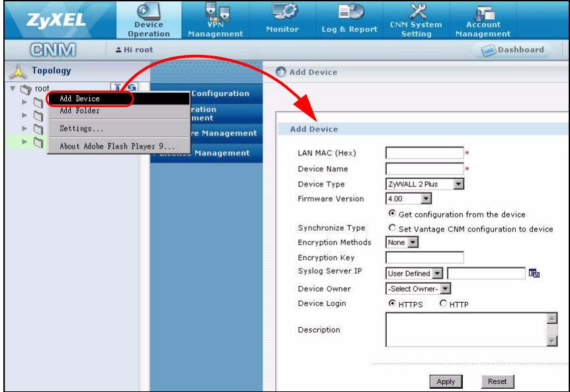Image resolution: width=570 pixels, height=392 pixels.
Task: Open the VPN Management tab
Action: point(215,20)
